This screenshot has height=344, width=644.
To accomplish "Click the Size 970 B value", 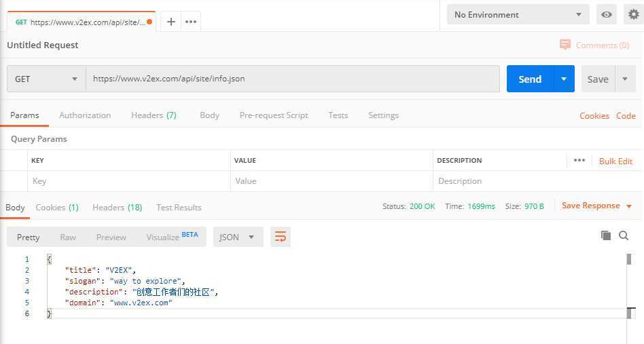I will click(x=534, y=206).
